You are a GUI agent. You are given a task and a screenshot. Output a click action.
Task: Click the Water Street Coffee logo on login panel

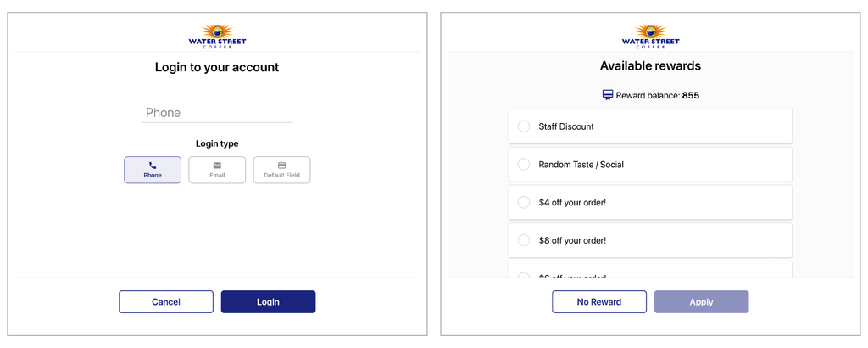[x=217, y=36]
